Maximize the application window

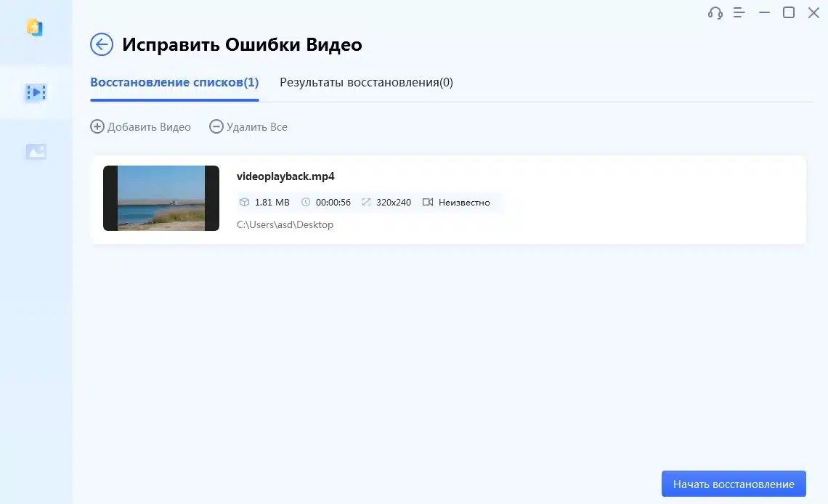pos(788,13)
